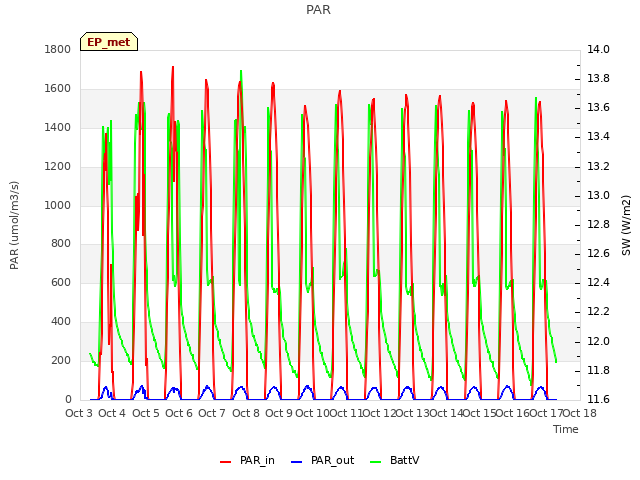This screenshot has height=480, width=640.
Task: Click the Time axis label
Action: pyautogui.click(x=566, y=429)
